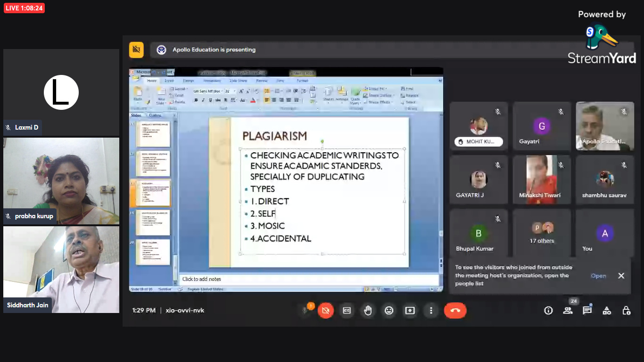
Task: Open the Format ribbon tab
Action: point(302,81)
